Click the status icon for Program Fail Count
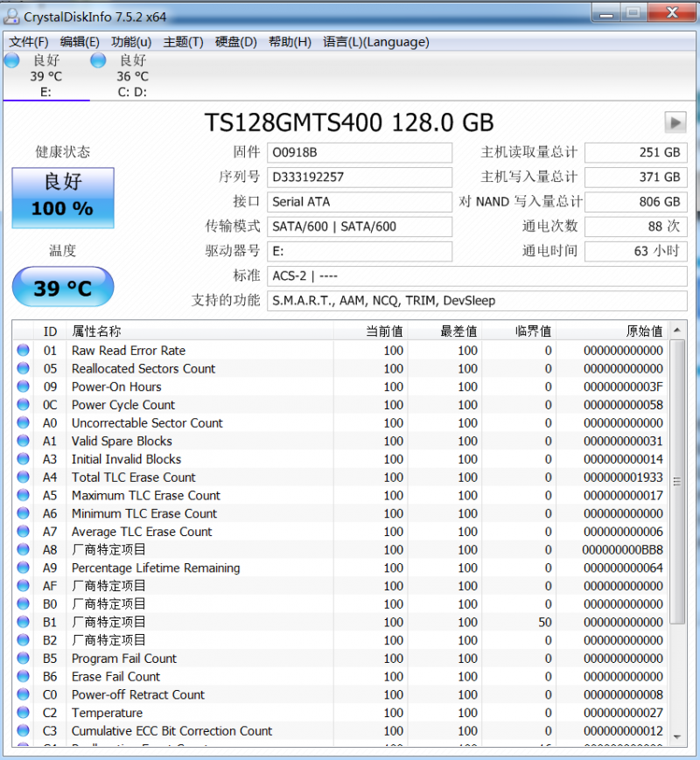Image resolution: width=700 pixels, height=760 pixels. coord(23,658)
